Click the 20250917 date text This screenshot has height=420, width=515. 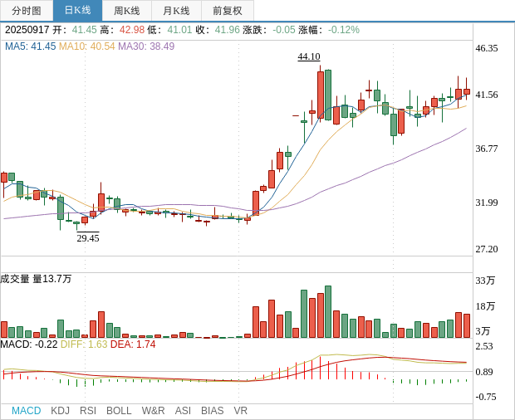tap(27, 30)
